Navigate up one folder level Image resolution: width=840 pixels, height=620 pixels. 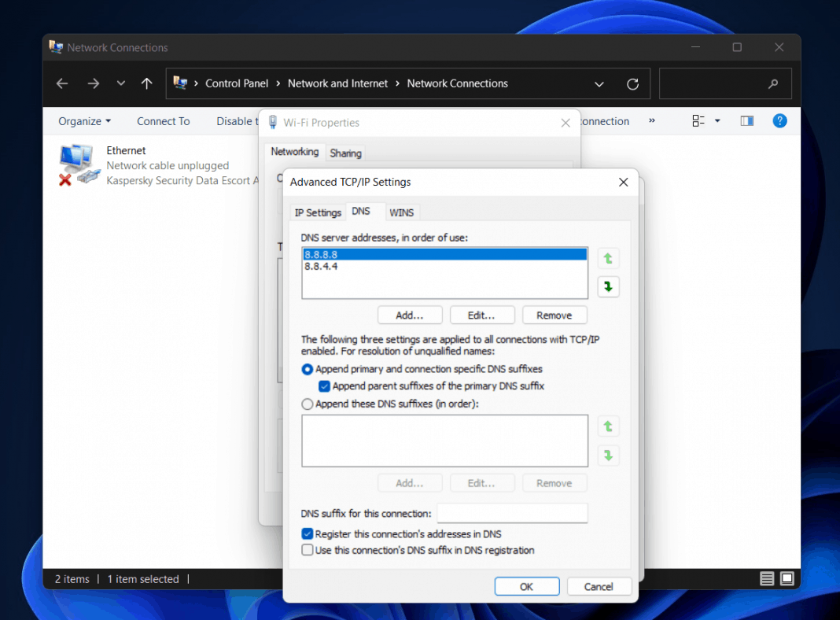click(146, 83)
